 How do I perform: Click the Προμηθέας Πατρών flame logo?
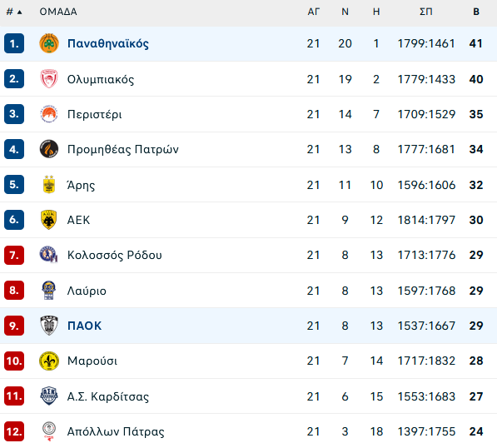[49, 149]
